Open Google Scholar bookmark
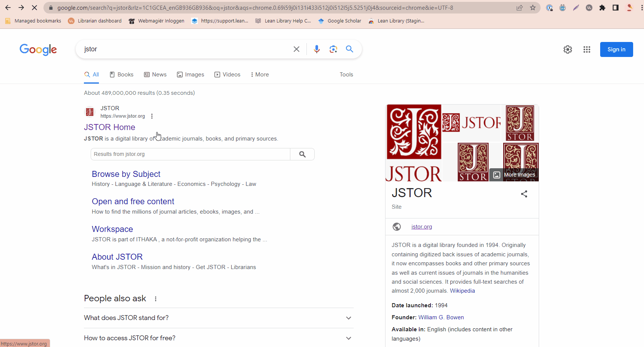The width and height of the screenshot is (644, 347). (x=340, y=21)
